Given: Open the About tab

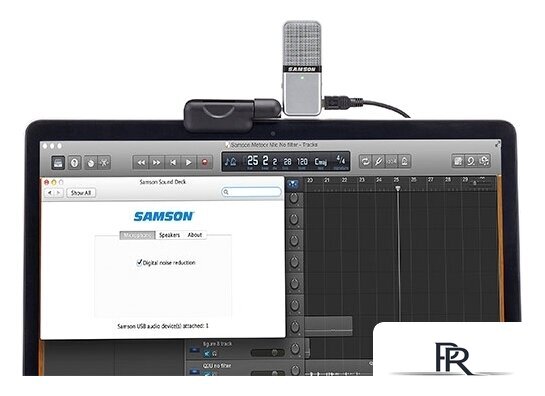Looking at the screenshot, I should 195,235.
